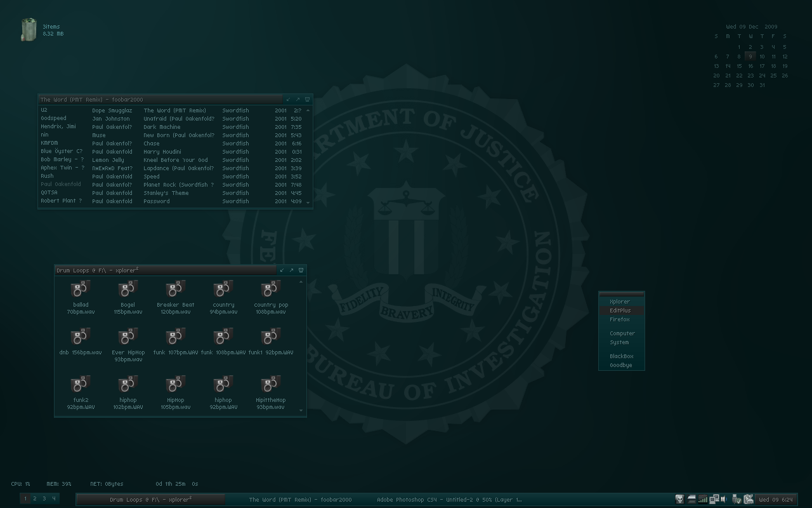Select the hiphop 102bpm.WAV file

click(128, 392)
